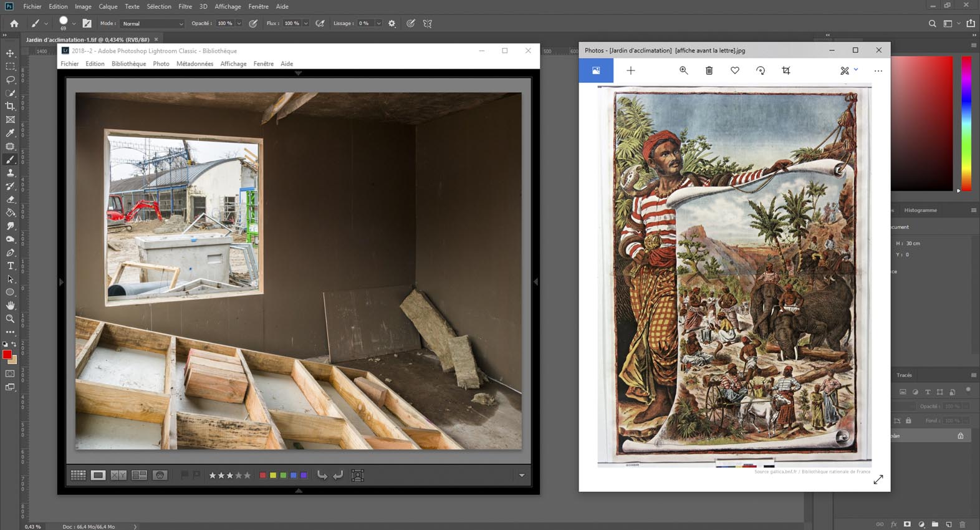Swap foreground and background colors

point(14,344)
